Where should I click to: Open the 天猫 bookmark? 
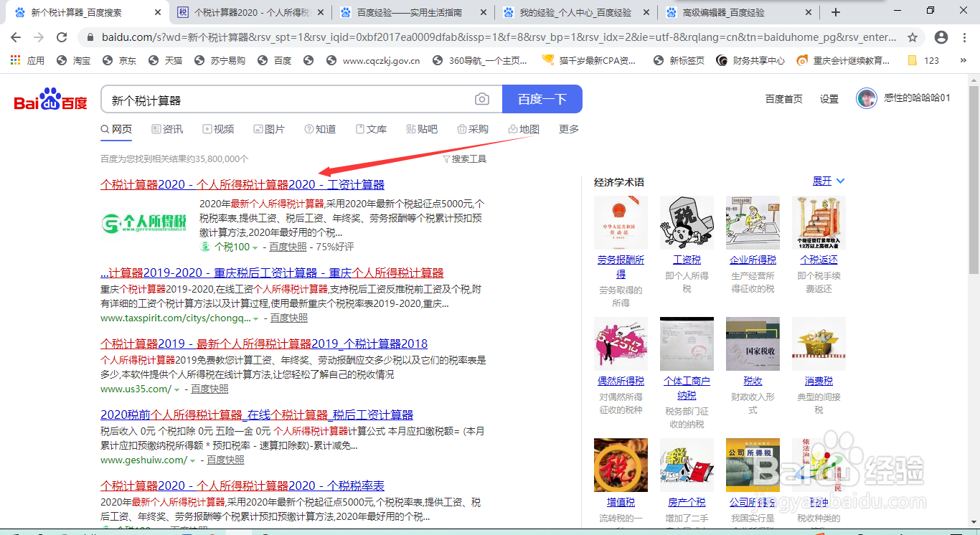point(166,61)
